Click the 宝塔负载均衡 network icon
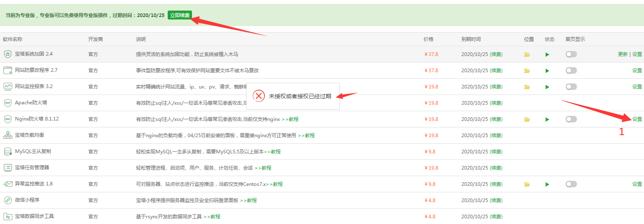The width and height of the screenshot is (644, 224). pos(8,135)
